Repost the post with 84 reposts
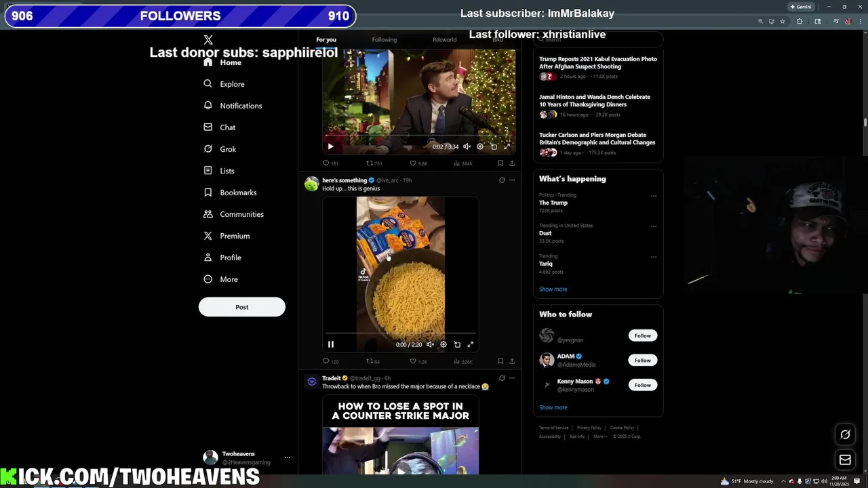Screen dimensions: 868x488 pyautogui.click(x=373, y=361)
